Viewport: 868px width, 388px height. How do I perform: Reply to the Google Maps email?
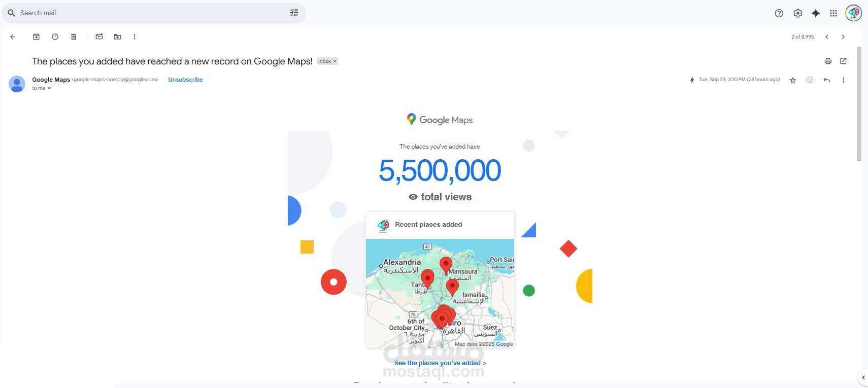tap(827, 80)
